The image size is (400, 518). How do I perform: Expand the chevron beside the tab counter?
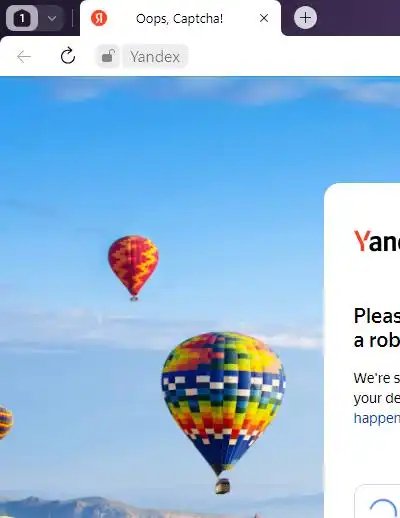[x=52, y=18]
